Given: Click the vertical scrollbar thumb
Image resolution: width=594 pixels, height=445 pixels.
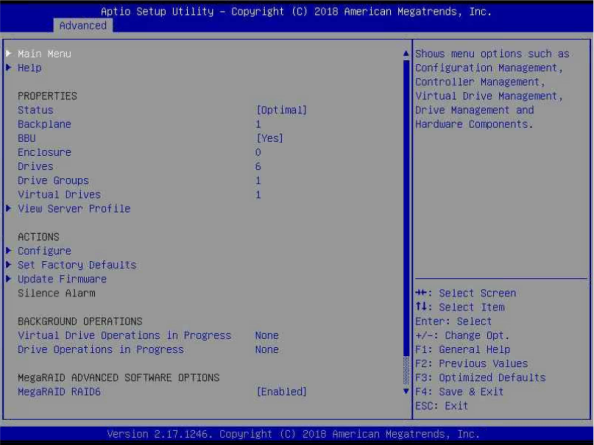Looking at the screenshot, I should click(x=406, y=208).
